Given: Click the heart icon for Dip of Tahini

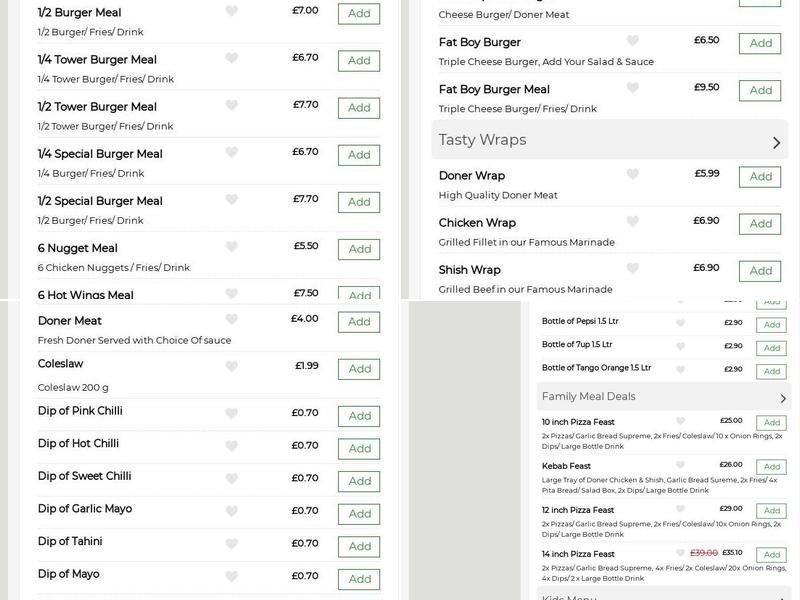Looking at the screenshot, I should [232, 545].
